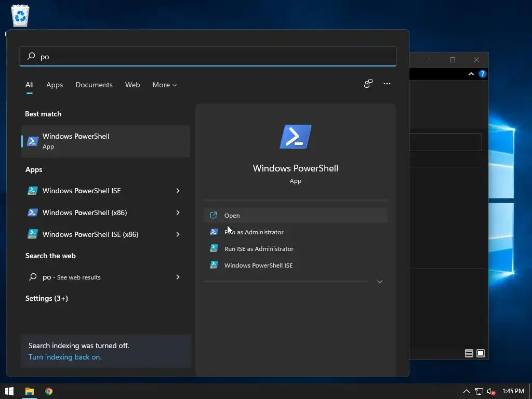Switch to the Apps tab
Image resolution: width=532 pixels, height=399 pixels.
click(55, 85)
